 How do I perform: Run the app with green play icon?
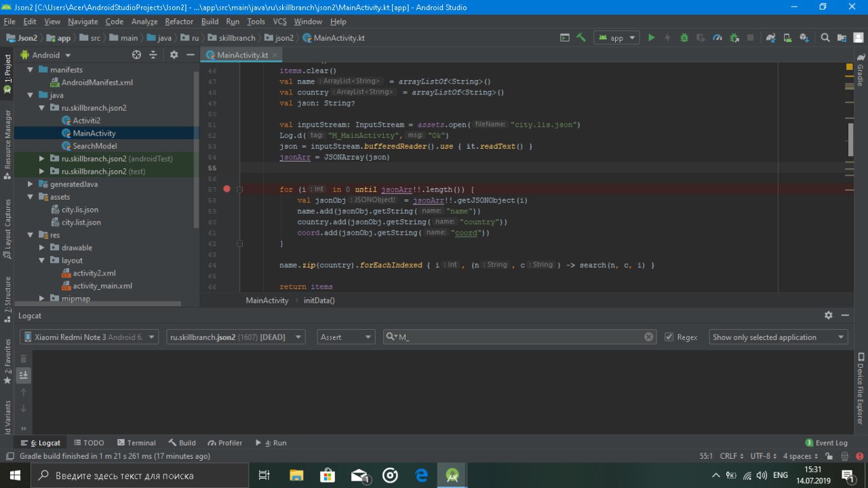tap(652, 38)
